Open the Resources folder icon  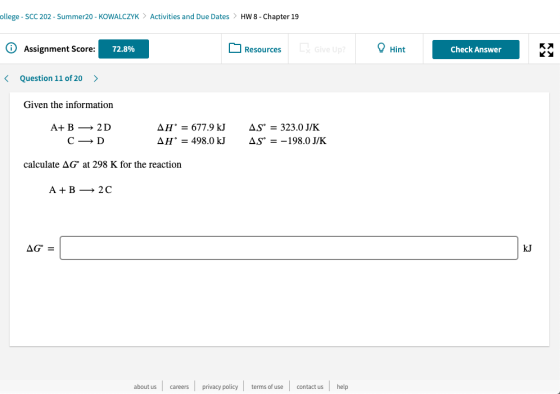235,48
